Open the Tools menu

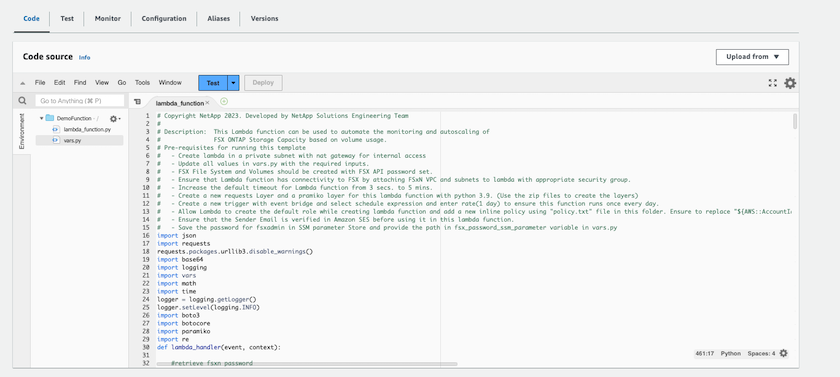coord(142,82)
